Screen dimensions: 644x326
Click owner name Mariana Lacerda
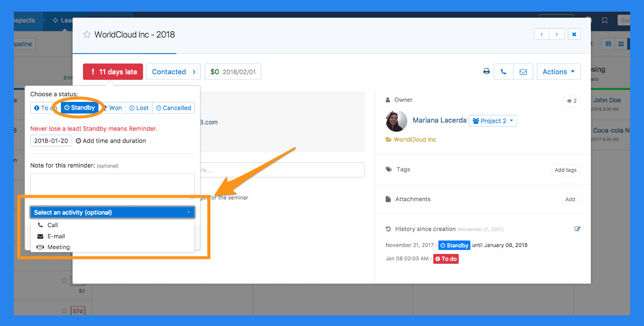click(x=439, y=120)
